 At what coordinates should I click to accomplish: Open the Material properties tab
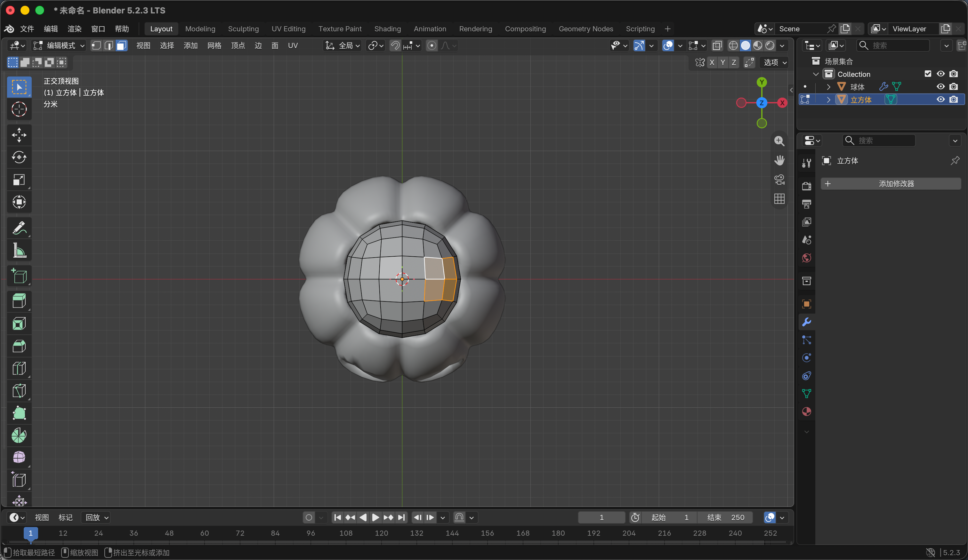(806, 412)
